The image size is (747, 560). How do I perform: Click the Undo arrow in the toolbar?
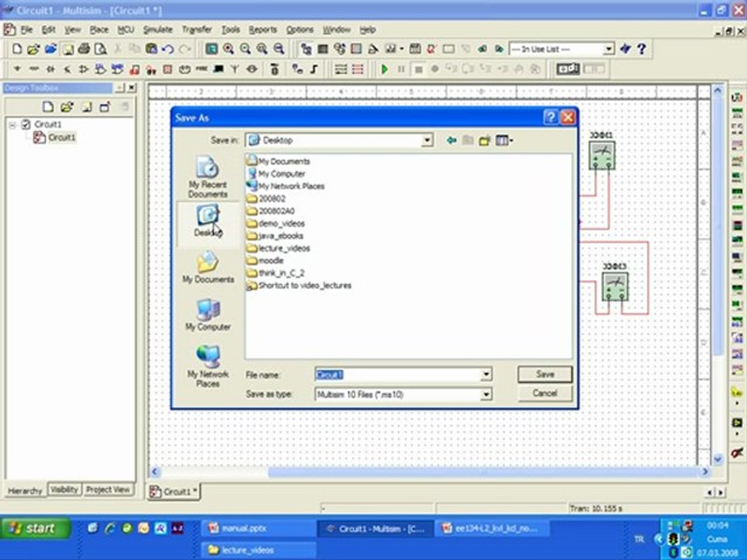coord(168,48)
